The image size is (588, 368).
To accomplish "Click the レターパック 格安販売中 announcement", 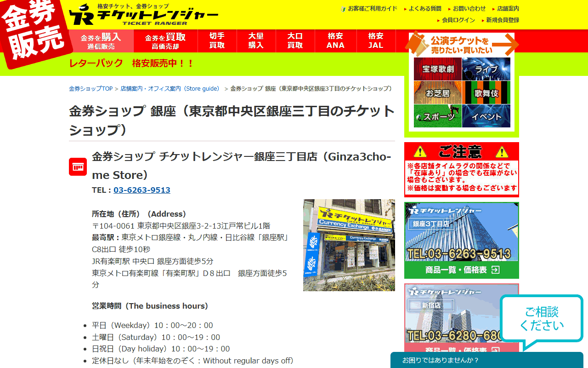I will pos(131,63).
